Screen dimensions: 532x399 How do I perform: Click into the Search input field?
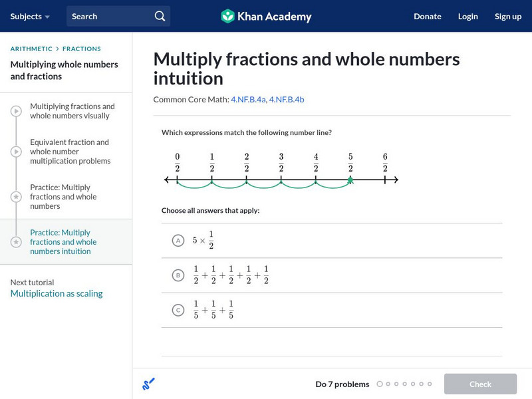pos(110,16)
